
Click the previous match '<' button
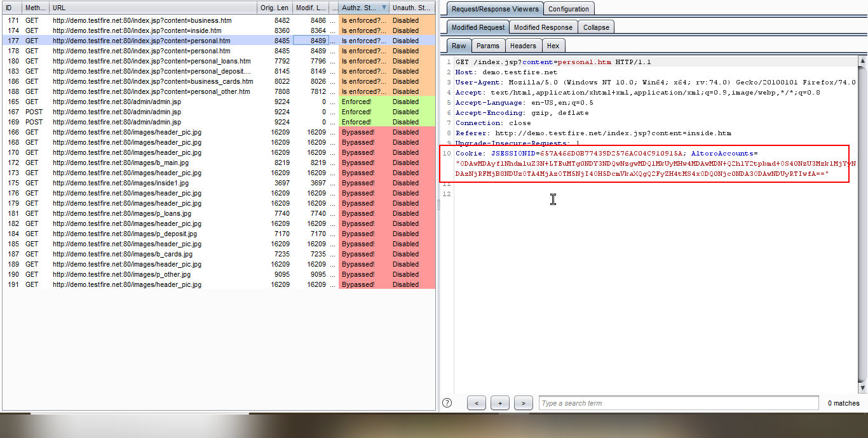(477, 403)
